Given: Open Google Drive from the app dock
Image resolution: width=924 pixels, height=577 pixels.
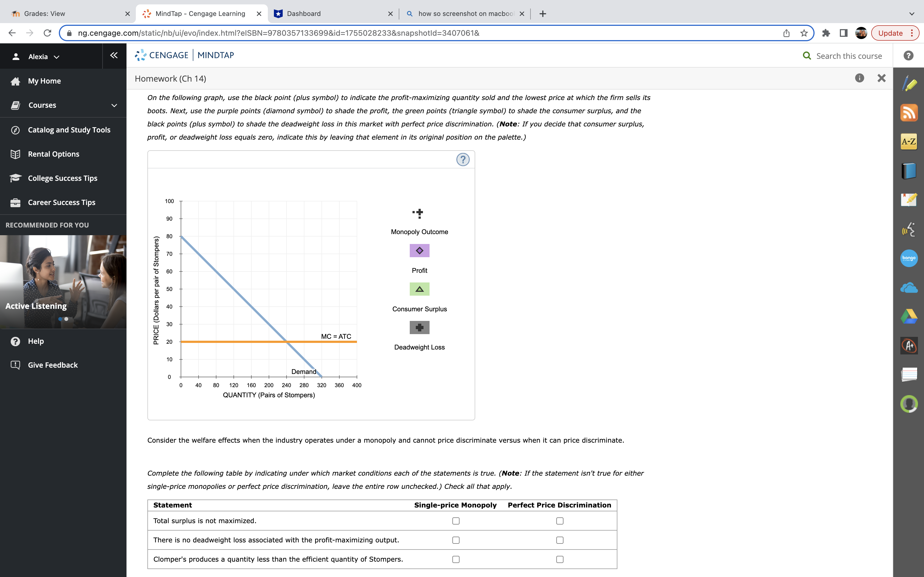Looking at the screenshot, I should (x=909, y=316).
